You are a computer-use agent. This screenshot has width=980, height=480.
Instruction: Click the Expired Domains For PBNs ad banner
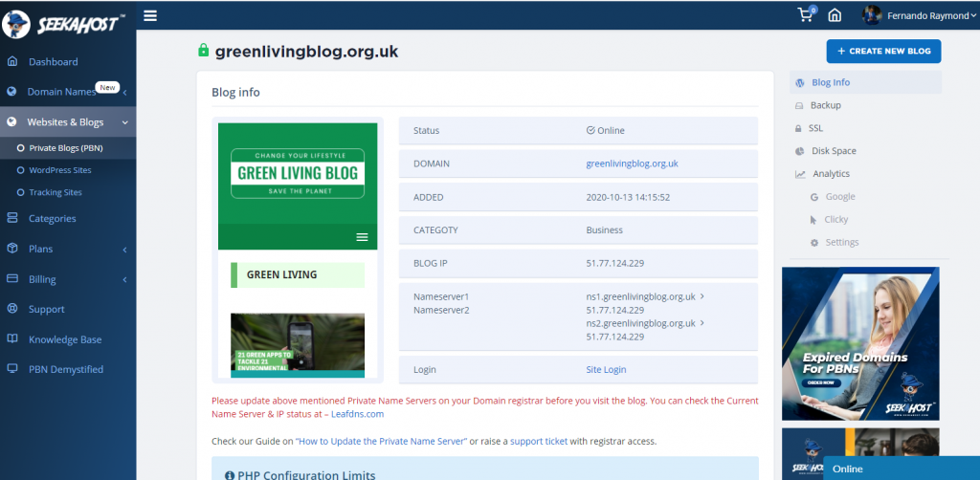(860, 343)
